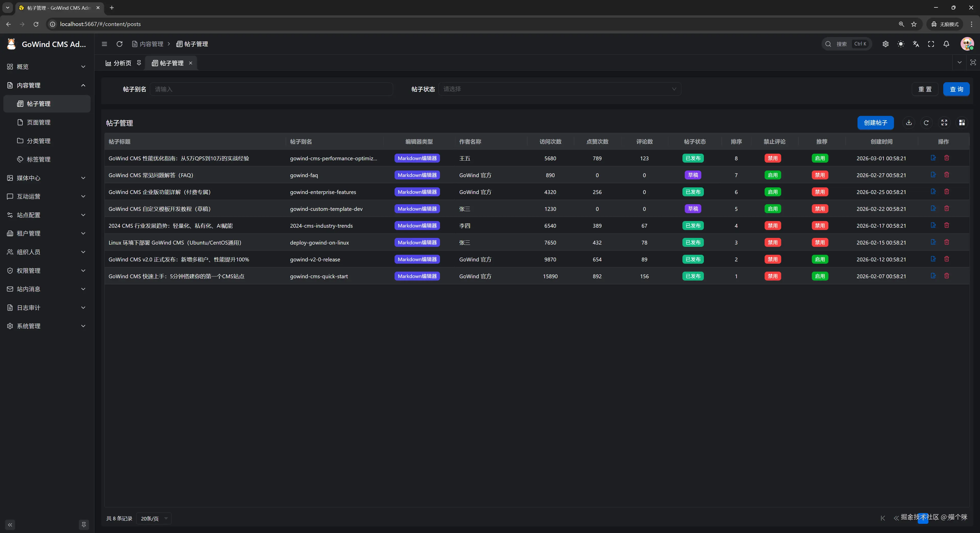
Task: Toggle browser fullscreen icon in header
Action: 931,44
